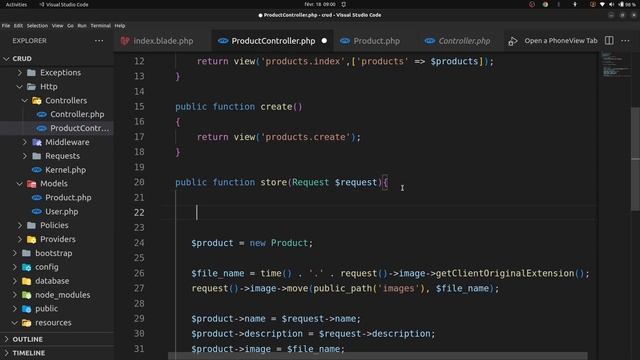Image resolution: width=640 pixels, height=360 pixels.
Task: Click the config folder icon
Action: tap(27, 267)
